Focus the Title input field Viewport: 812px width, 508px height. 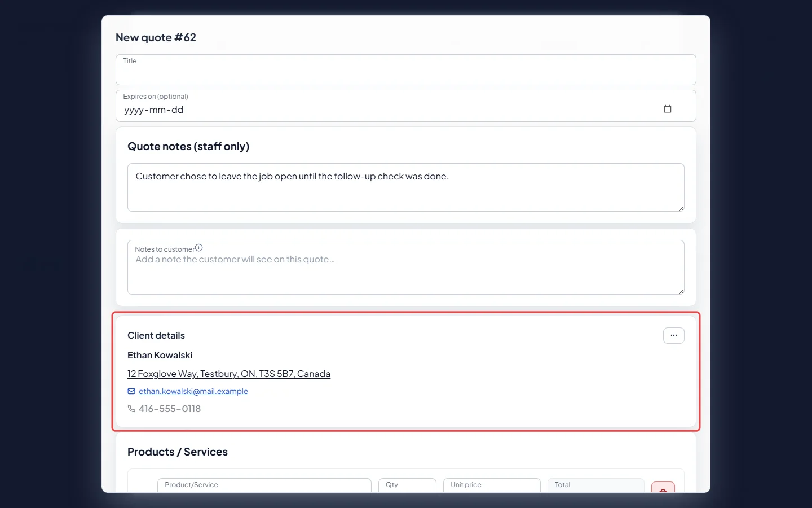click(406, 69)
